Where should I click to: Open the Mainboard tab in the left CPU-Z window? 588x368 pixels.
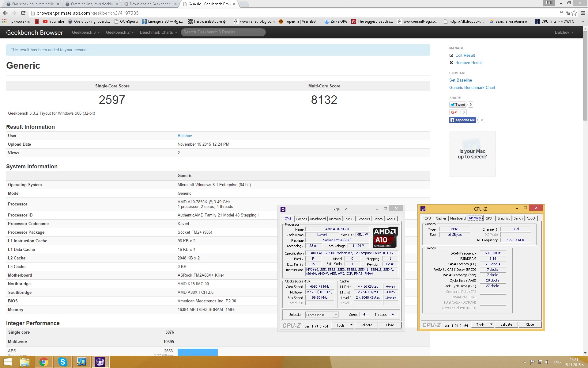[318, 219]
